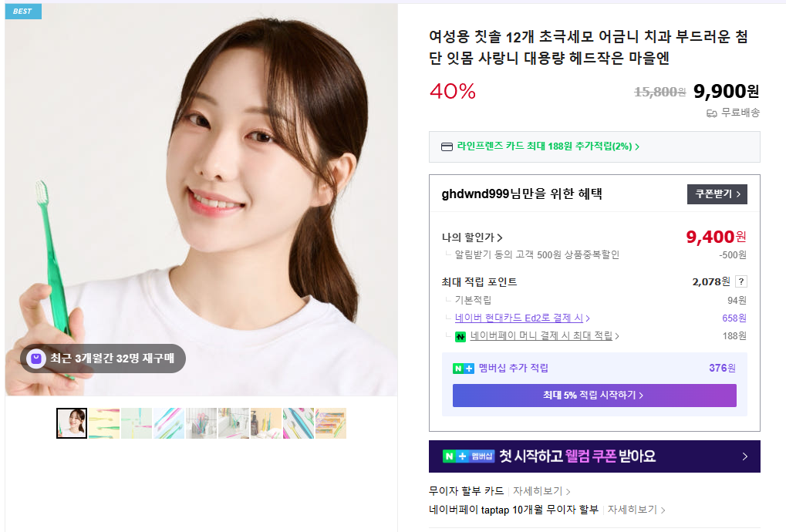The height and width of the screenshot is (532, 786).
Task: Open 자세히보기 next to 무이자 할부 카드
Action: pos(541,491)
